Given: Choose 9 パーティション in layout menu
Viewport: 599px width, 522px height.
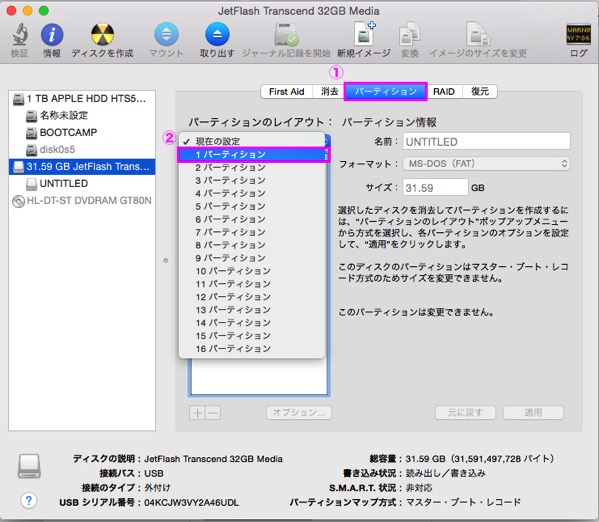Looking at the screenshot, I should point(252,258).
